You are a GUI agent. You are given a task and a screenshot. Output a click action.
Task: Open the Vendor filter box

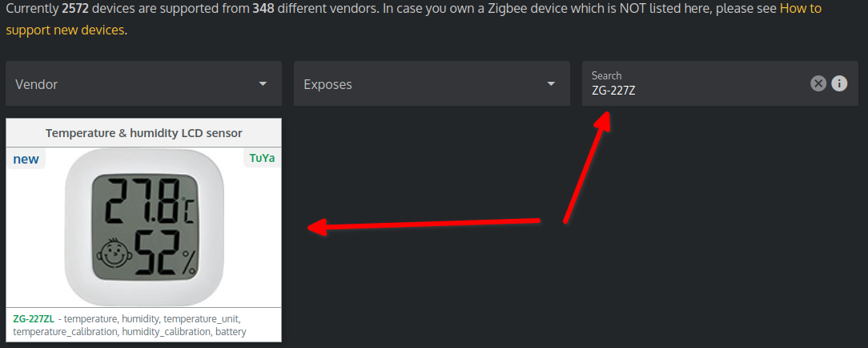[x=143, y=83]
